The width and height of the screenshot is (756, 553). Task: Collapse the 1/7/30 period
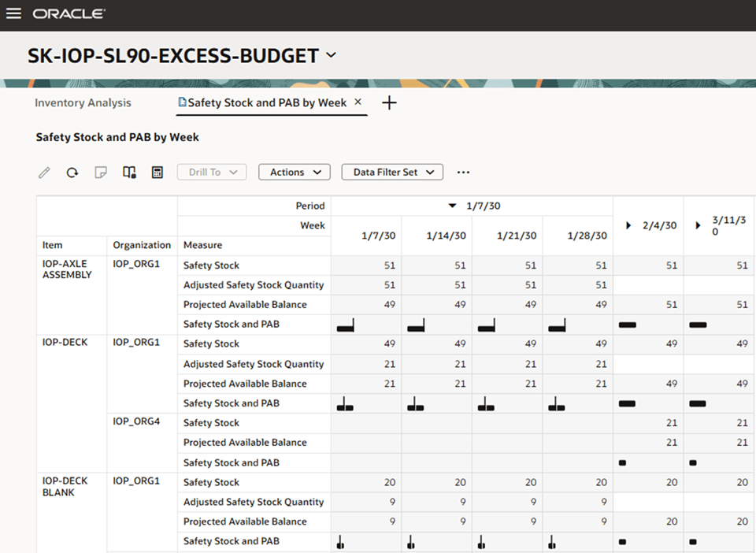coord(452,206)
